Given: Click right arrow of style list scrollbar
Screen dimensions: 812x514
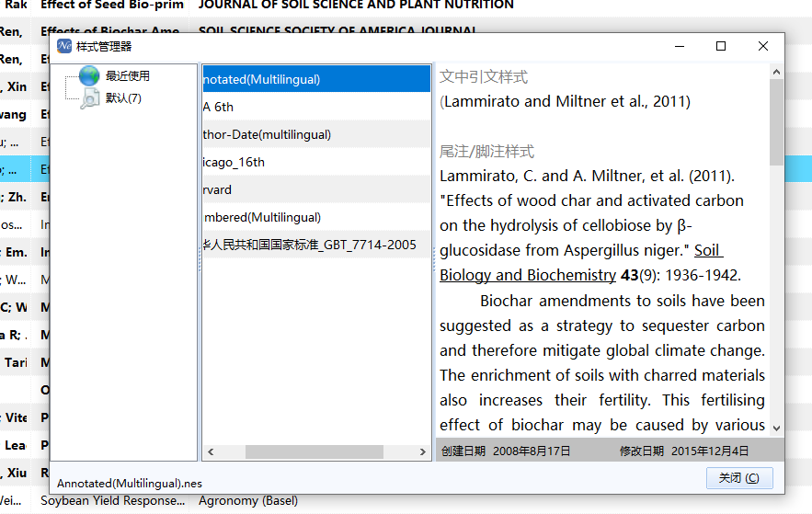Looking at the screenshot, I should coord(423,451).
